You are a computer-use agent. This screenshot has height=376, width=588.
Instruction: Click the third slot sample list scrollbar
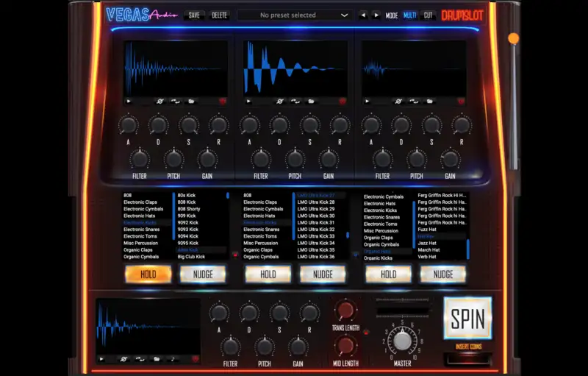[468, 249]
